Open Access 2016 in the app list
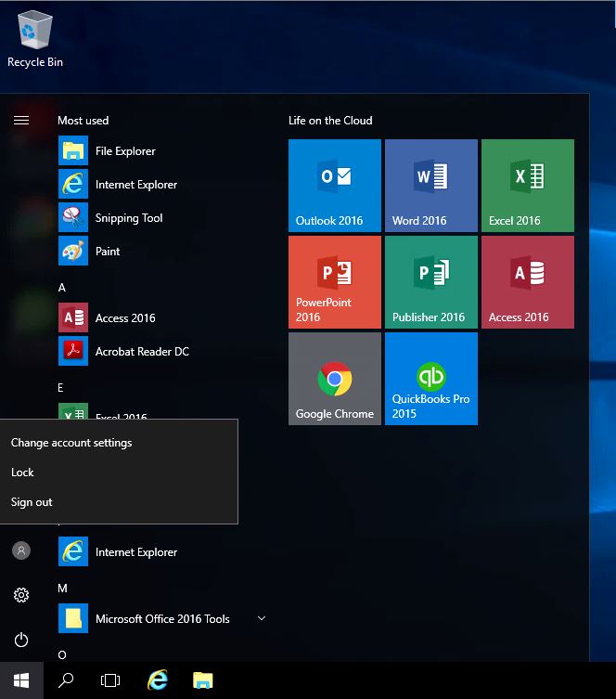 (162, 317)
